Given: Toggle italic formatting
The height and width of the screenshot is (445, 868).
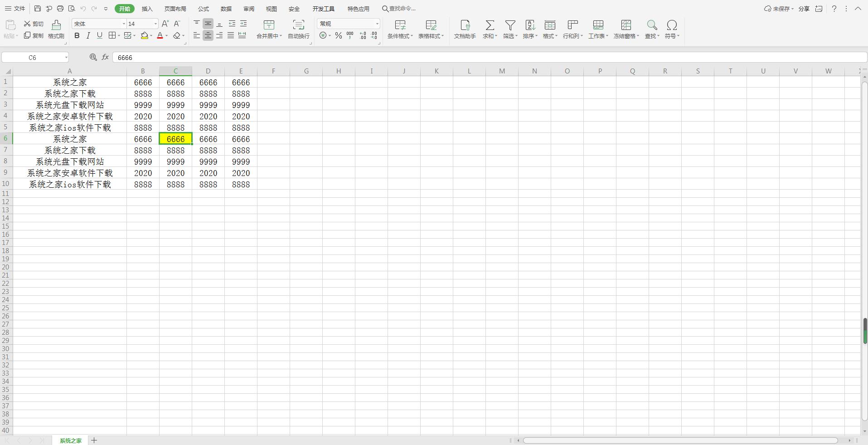Looking at the screenshot, I should [x=88, y=36].
